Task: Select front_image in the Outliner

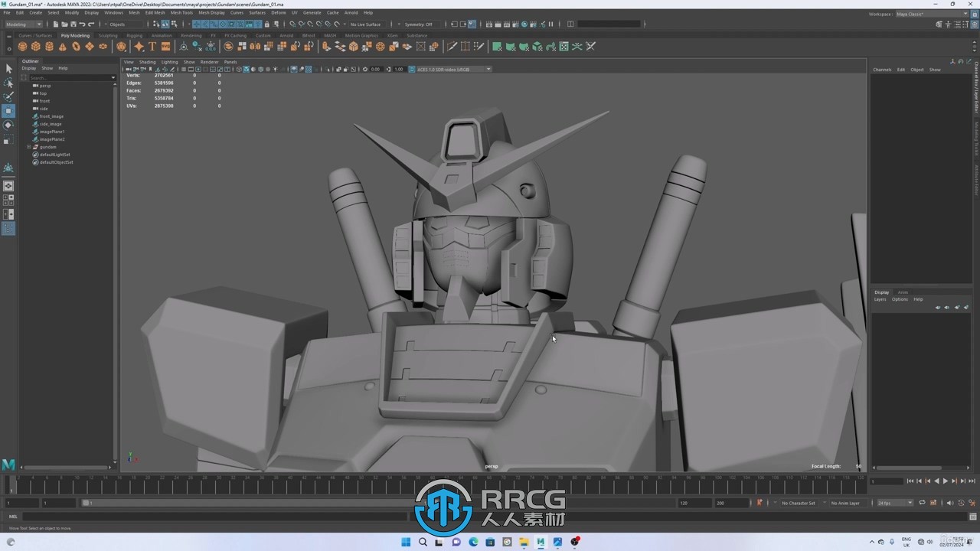Action: click(51, 116)
